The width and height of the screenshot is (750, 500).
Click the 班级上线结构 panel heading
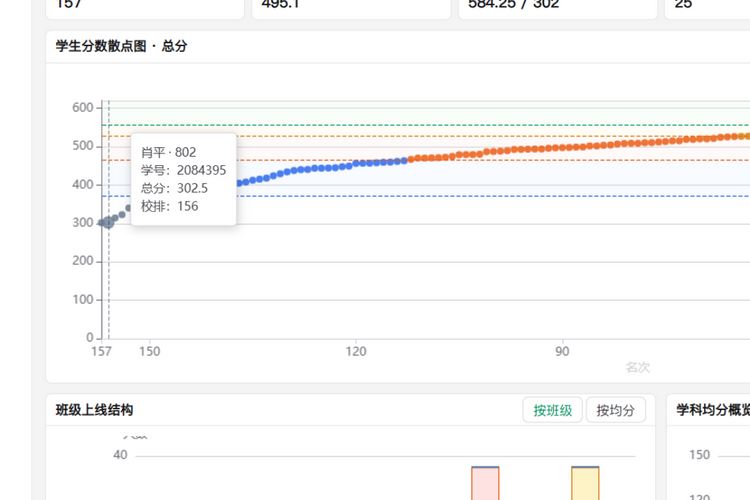pyautogui.click(x=94, y=410)
